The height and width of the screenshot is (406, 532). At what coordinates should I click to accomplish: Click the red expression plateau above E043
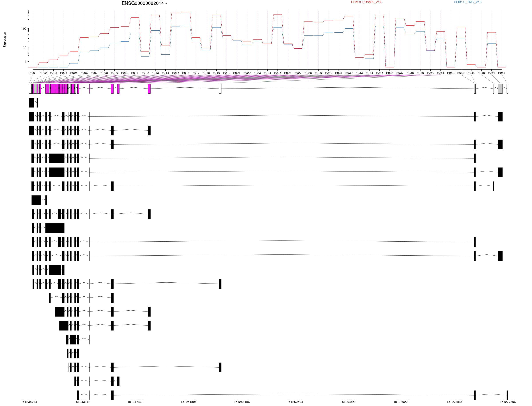(x=461, y=27)
